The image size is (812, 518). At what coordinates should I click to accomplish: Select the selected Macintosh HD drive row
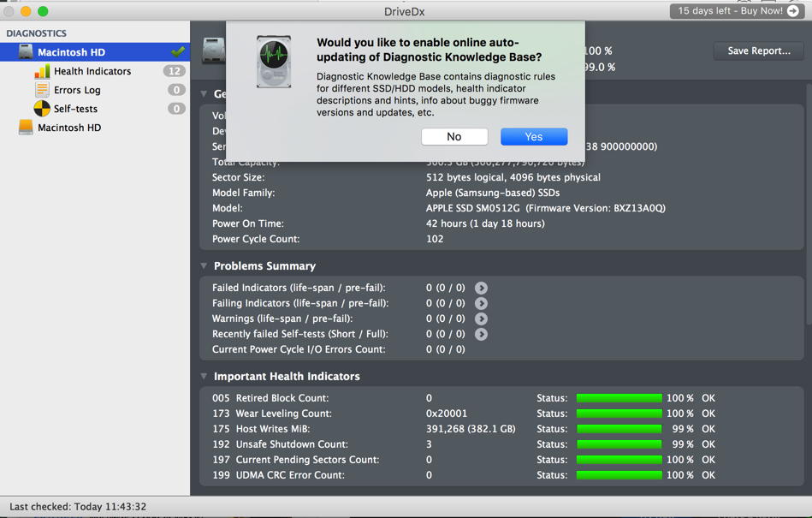95,51
